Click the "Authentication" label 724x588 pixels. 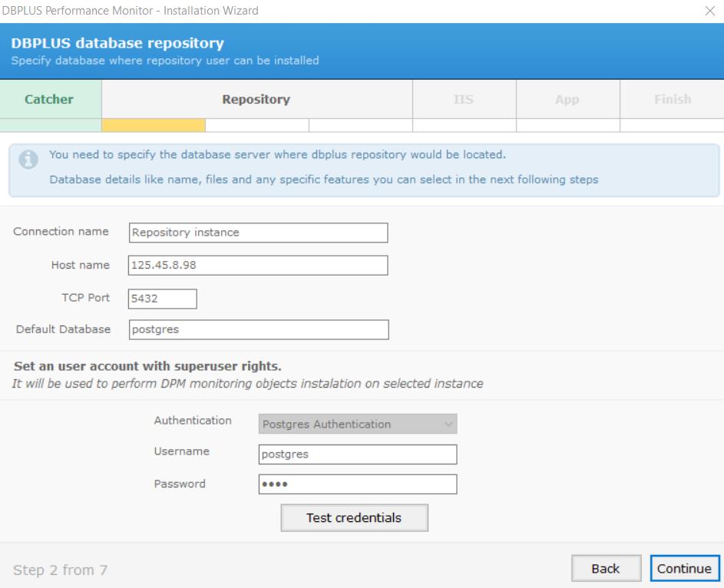[193, 421]
